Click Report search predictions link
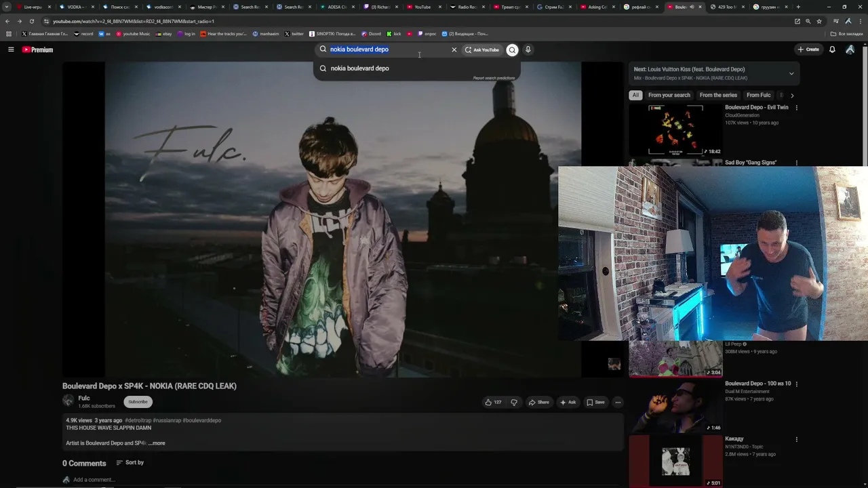Screen dimensions: 868x488 pos(494,78)
